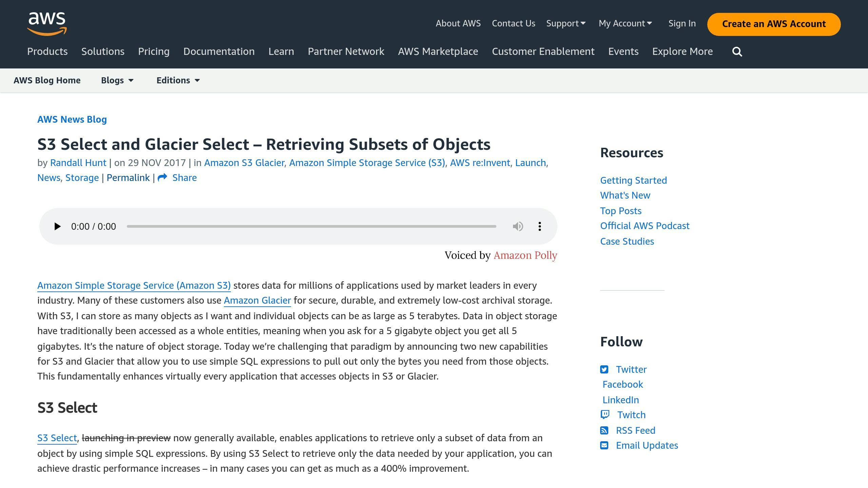Image resolution: width=868 pixels, height=488 pixels.
Task: Click the Resources sidebar heading
Action: tap(632, 153)
